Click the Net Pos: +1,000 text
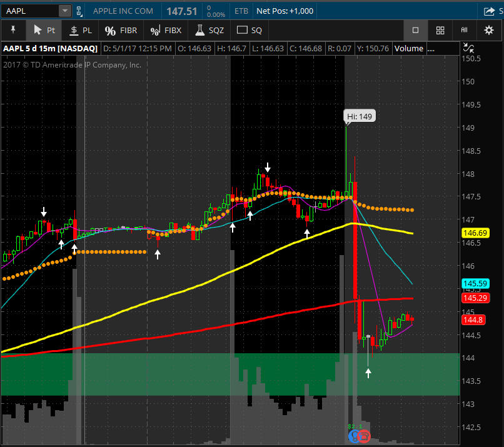This screenshot has height=447, width=504. (285, 11)
